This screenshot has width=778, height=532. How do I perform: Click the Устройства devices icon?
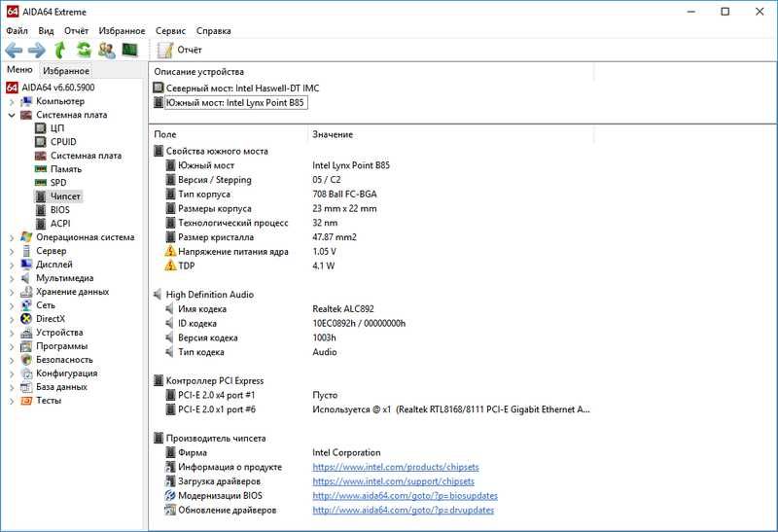click(x=26, y=333)
